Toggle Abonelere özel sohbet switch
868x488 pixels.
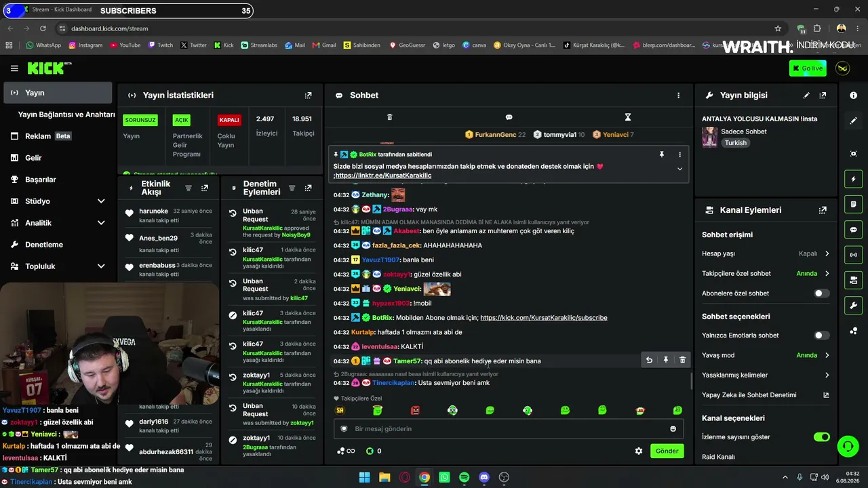tap(821, 293)
